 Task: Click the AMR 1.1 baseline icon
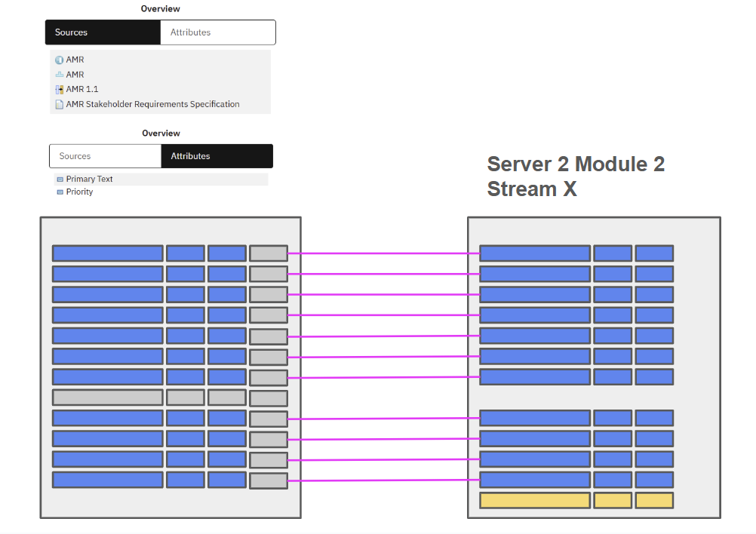coord(60,89)
